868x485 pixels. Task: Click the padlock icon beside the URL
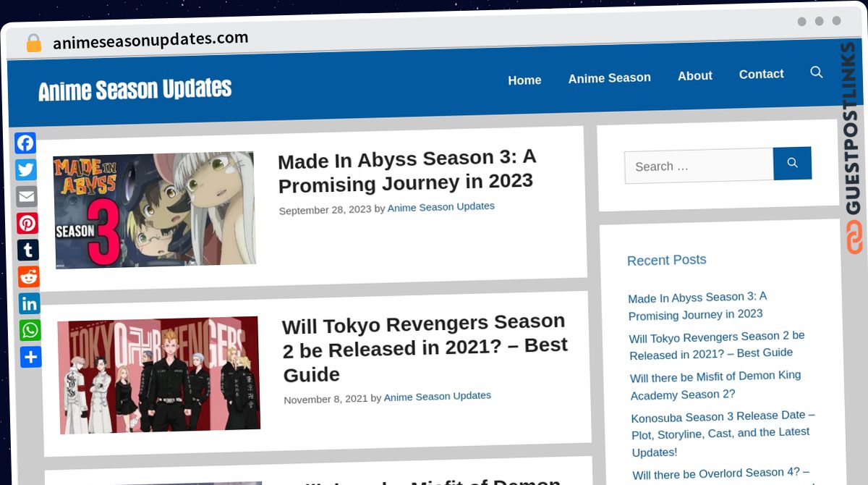33,43
